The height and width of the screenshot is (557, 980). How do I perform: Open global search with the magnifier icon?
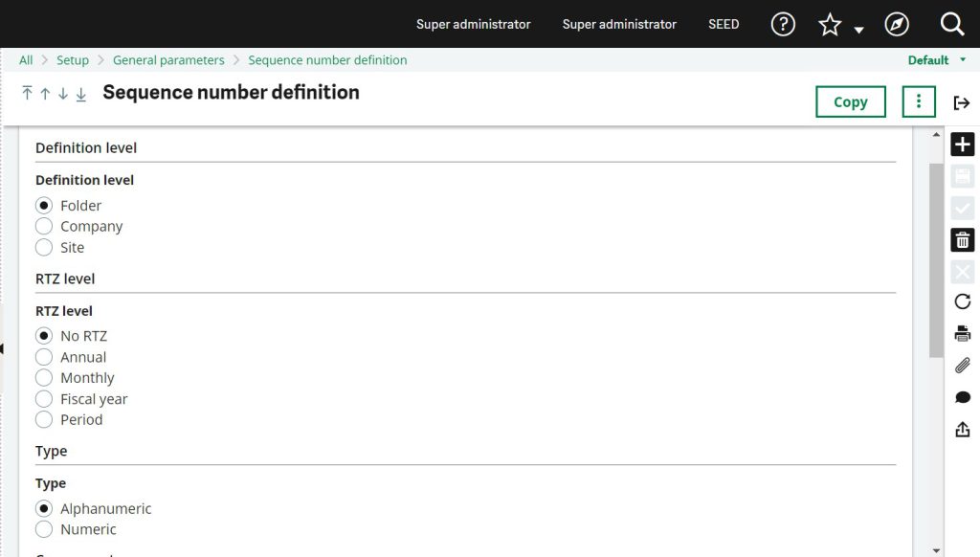pos(951,24)
